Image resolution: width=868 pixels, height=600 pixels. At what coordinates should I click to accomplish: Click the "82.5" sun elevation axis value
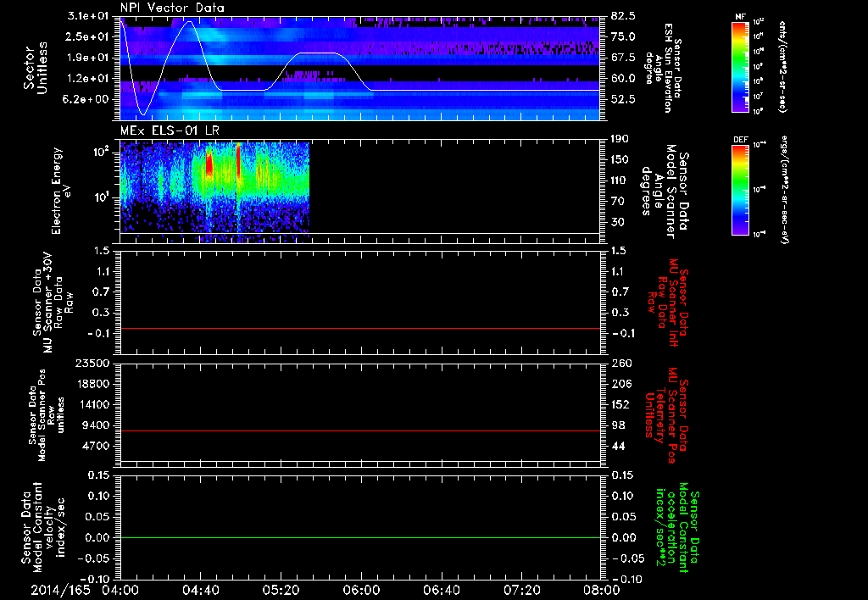click(x=623, y=16)
